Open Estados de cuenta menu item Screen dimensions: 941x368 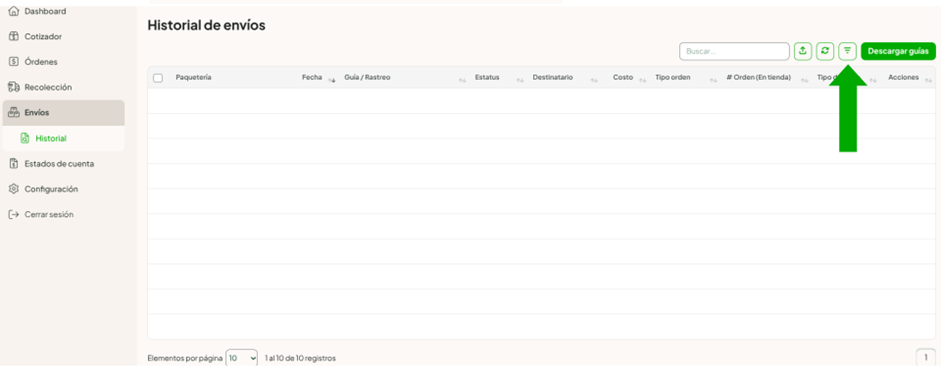[59, 164]
